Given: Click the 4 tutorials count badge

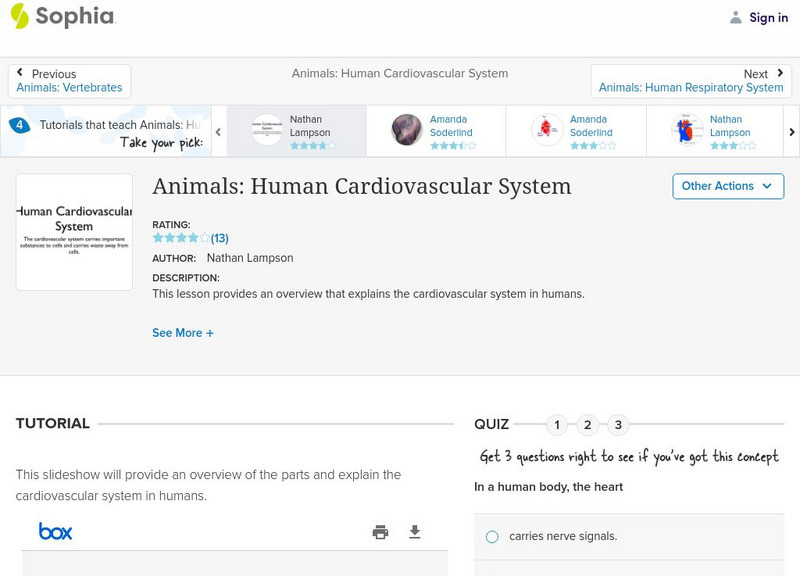Looking at the screenshot, I should coord(19,125).
